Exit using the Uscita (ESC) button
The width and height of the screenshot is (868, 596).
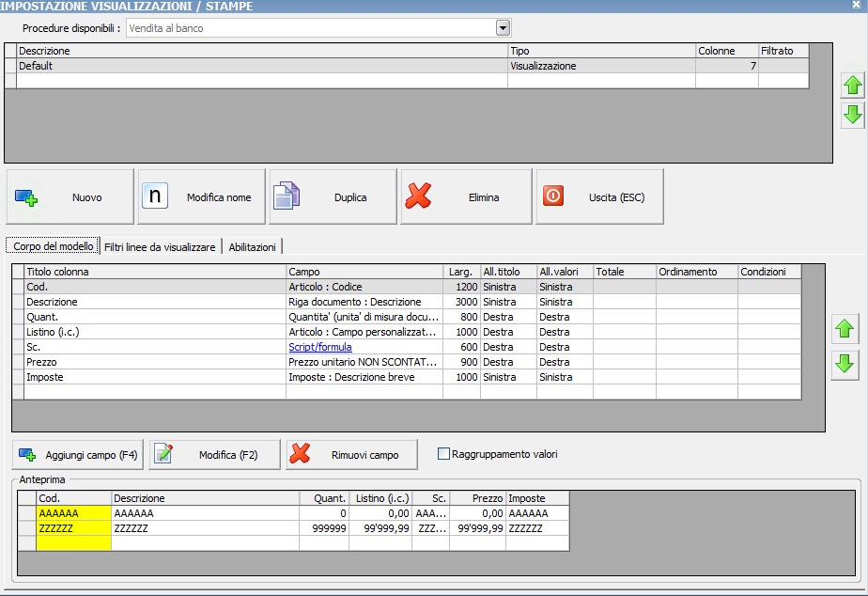coord(599,196)
